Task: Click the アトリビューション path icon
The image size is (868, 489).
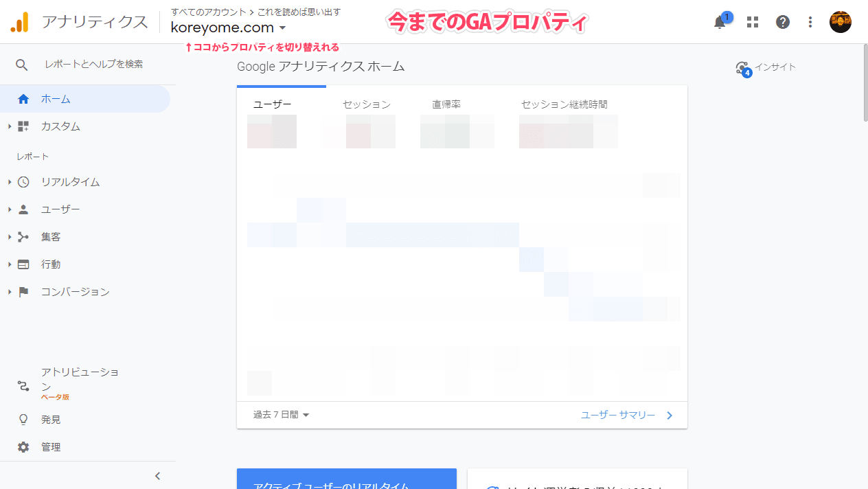Action: click(23, 386)
